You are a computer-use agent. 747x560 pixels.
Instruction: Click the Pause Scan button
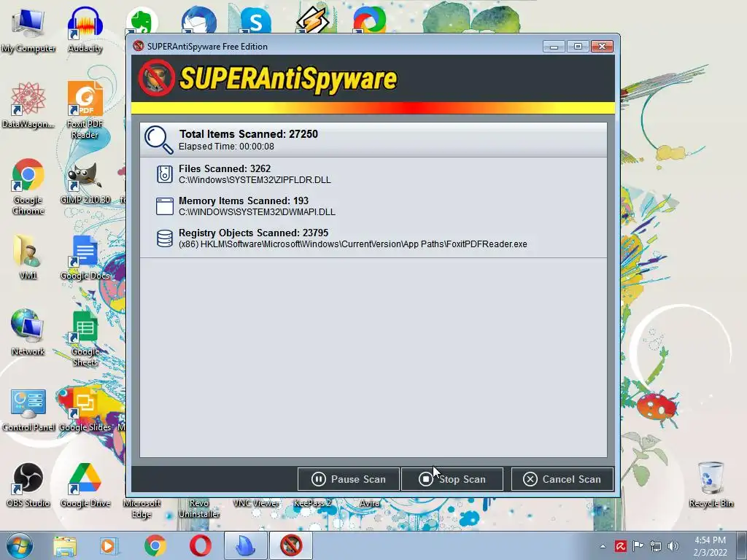click(348, 479)
